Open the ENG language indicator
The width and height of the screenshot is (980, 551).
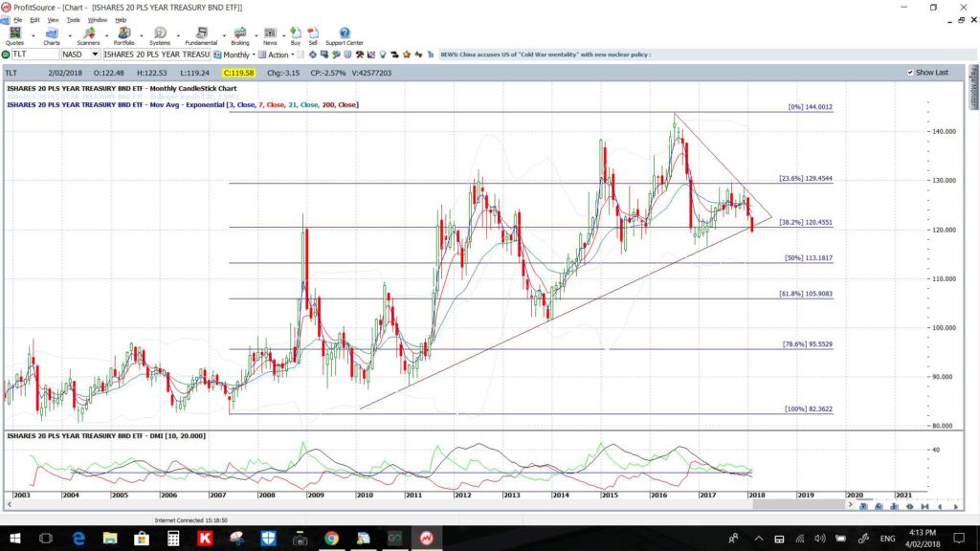pos(887,538)
